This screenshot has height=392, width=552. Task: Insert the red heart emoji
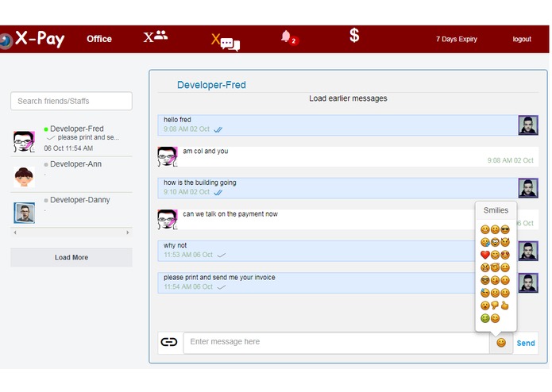485,255
